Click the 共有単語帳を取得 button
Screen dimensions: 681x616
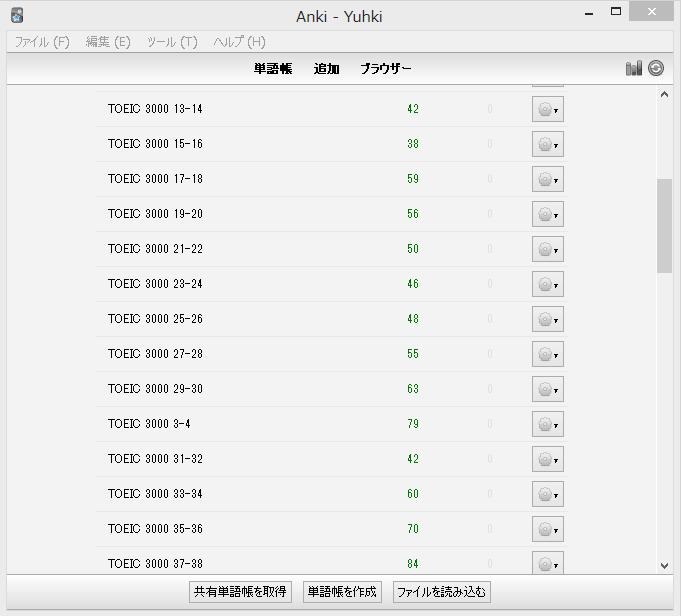coord(240,592)
